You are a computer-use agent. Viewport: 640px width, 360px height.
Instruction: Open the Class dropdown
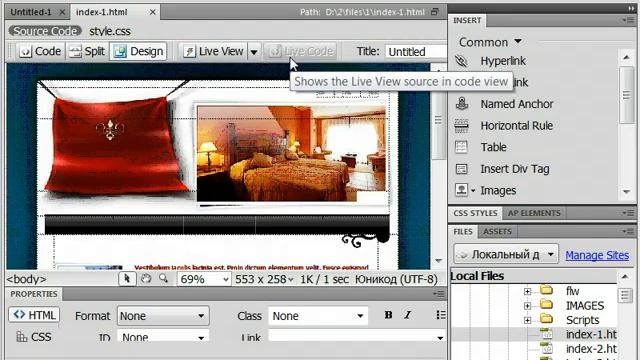point(318,316)
